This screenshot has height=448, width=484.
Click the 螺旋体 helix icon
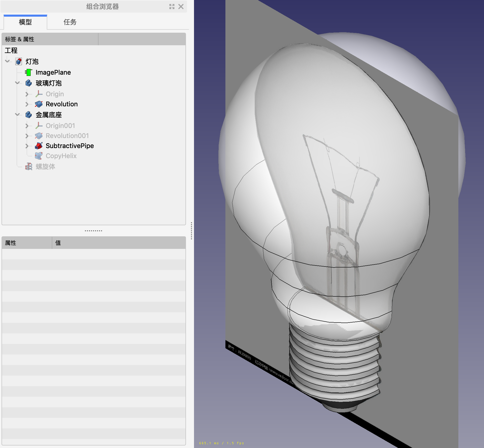click(x=29, y=166)
